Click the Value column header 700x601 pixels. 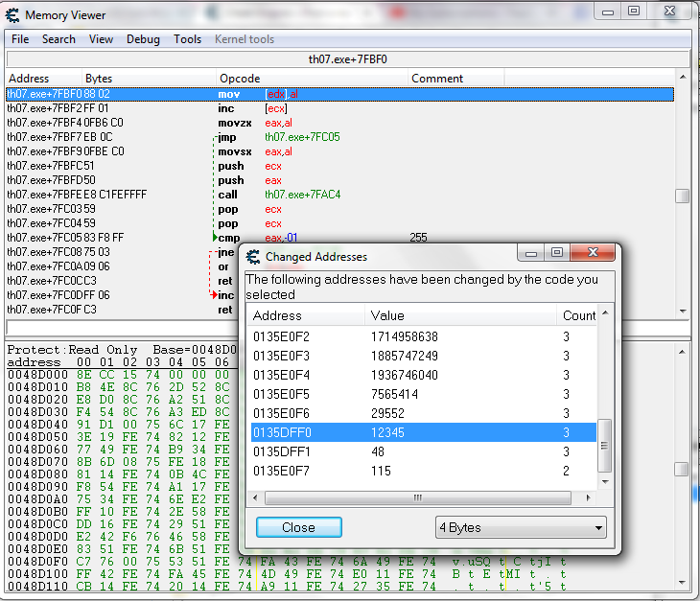click(x=387, y=315)
